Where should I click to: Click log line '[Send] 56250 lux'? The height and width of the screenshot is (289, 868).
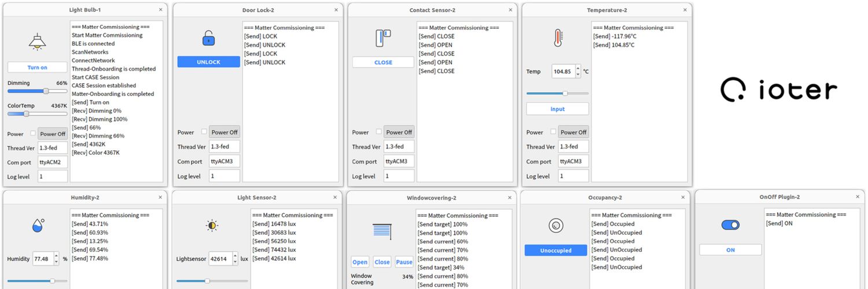[x=274, y=241]
